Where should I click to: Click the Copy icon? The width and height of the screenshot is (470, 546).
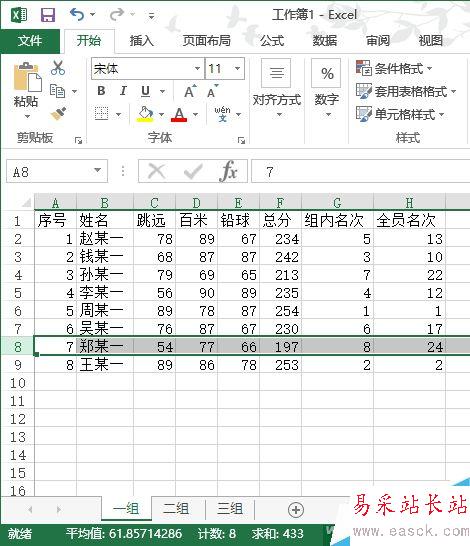(x=57, y=91)
